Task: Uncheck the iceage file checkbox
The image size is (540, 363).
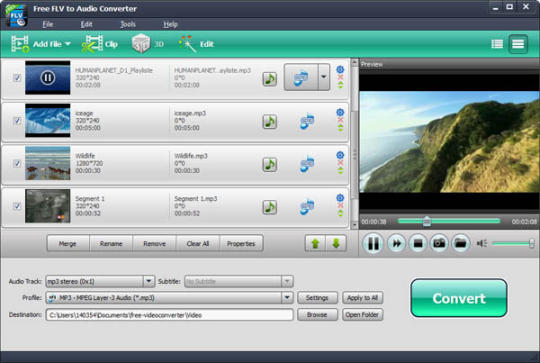Action: tap(17, 121)
